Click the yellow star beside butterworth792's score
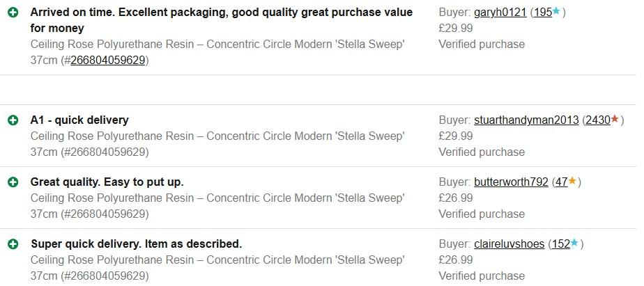The width and height of the screenshot is (644, 286). pyautogui.click(x=572, y=182)
